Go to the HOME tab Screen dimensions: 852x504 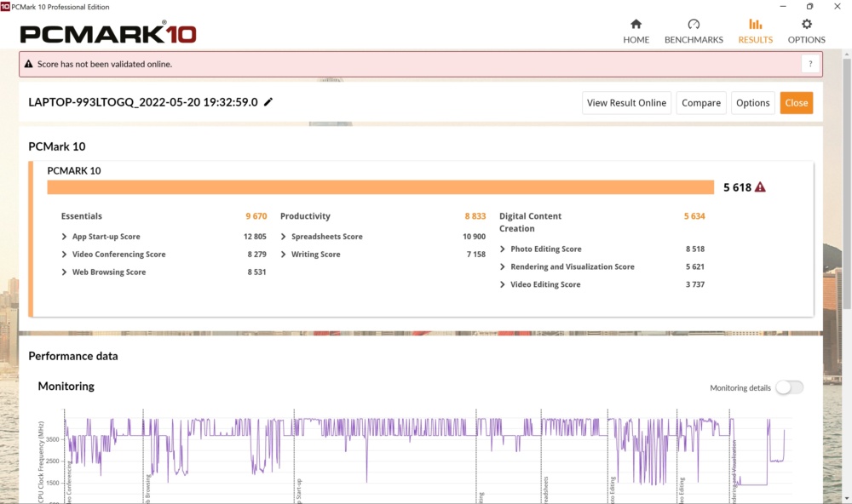pos(636,31)
